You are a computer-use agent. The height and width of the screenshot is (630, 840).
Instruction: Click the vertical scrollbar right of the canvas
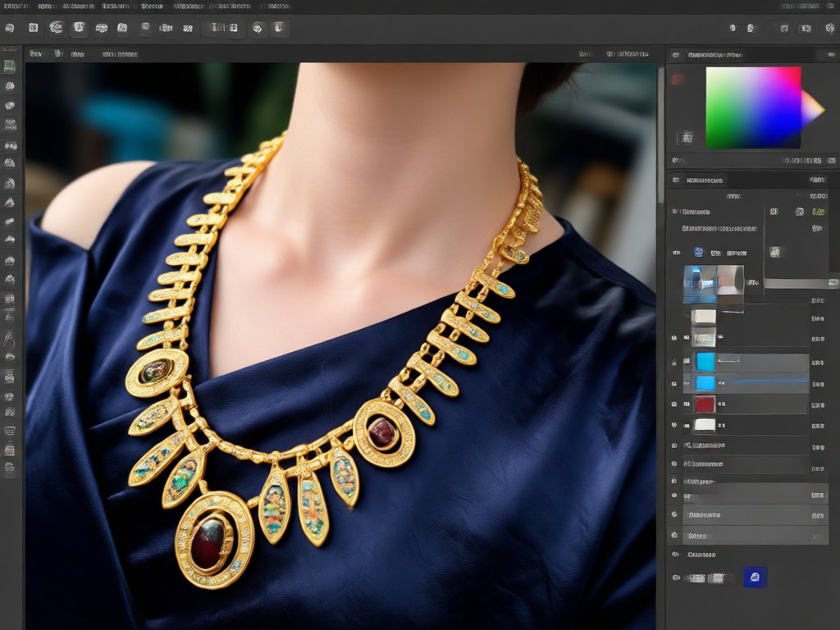660,134
